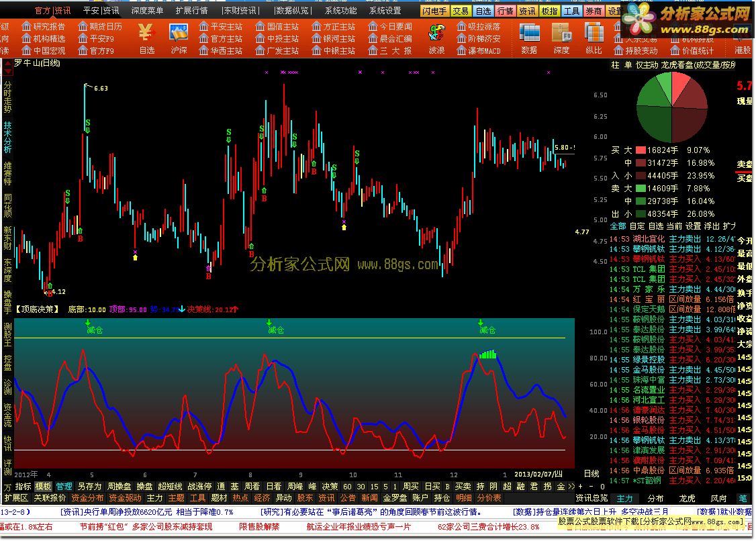Viewport: 756px width, 541px height.
Task: Open the 平安F9 entry
Action: [x=96, y=38]
